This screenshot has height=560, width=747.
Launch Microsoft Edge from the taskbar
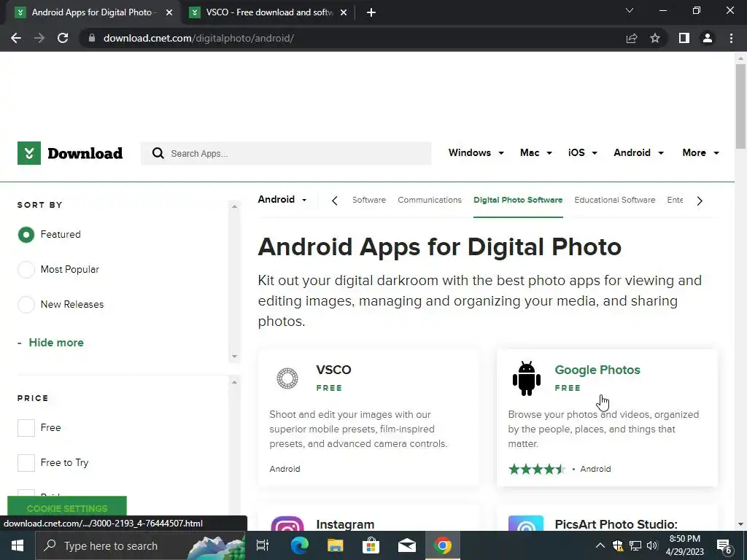click(x=299, y=545)
